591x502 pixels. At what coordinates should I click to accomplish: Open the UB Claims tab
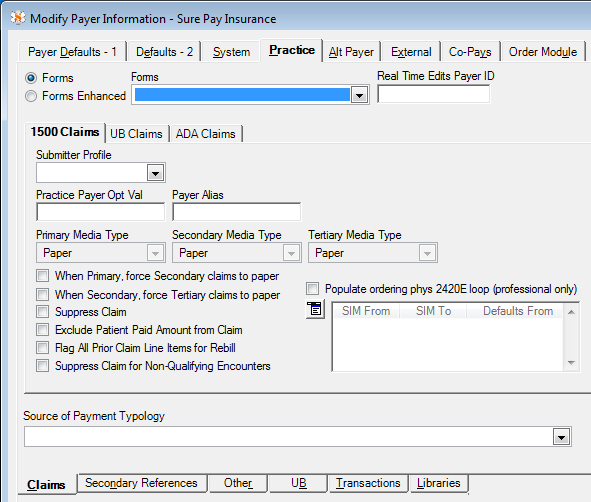click(136, 134)
